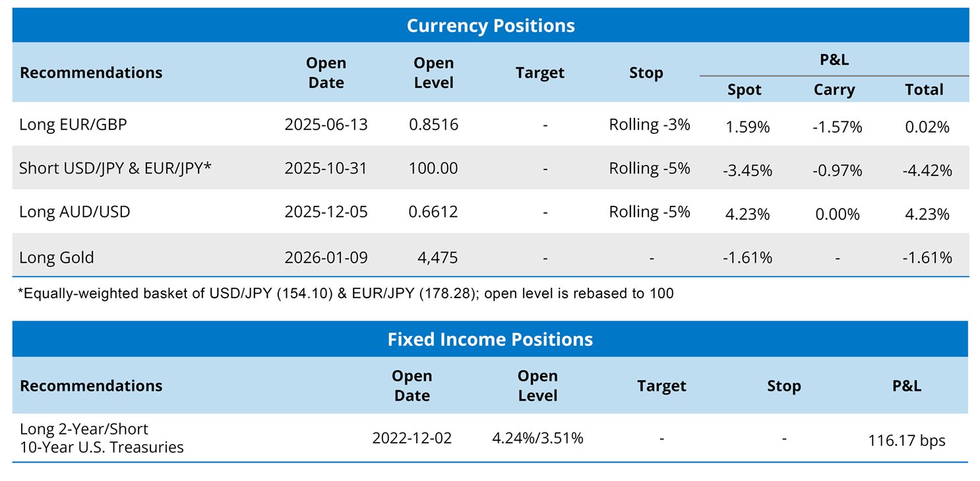
Task: Select the Long Gold recommendation
Action: tap(57, 257)
